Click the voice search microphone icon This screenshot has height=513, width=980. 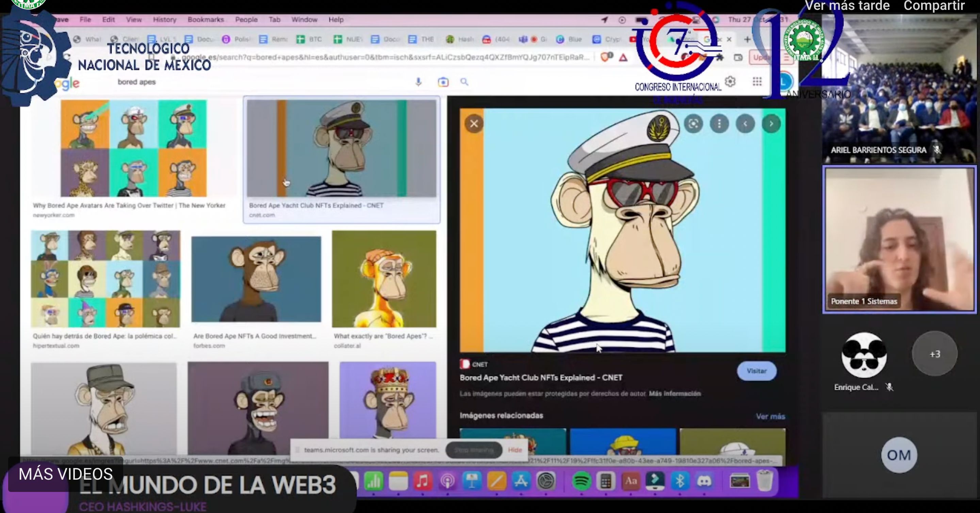419,82
